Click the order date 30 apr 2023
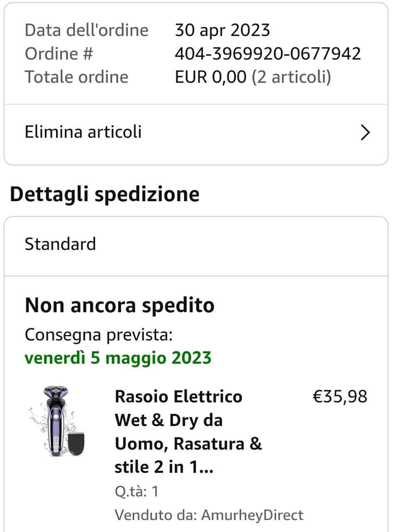This screenshot has height=532, width=405. point(222,30)
